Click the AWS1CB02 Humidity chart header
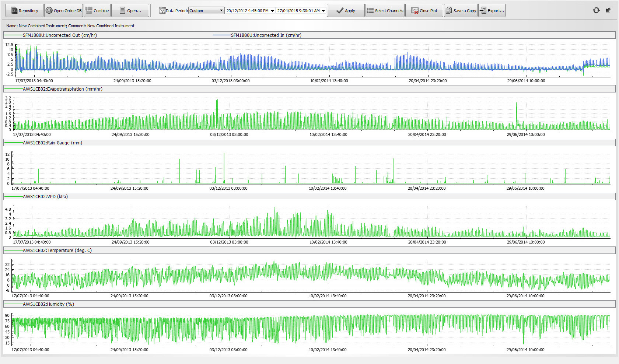 coord(48,304)
